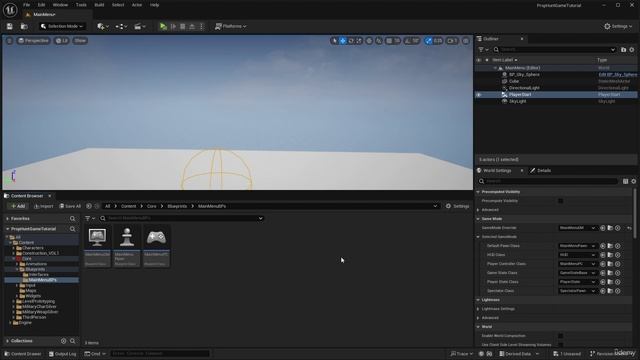Select BP_Sky_Sphere in the Outliner
This screenshot has height=360, width=640.
point(524,75)
